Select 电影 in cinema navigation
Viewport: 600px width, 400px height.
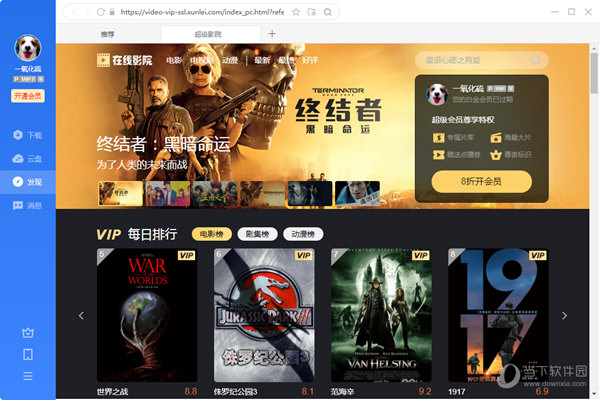[174, 60]
